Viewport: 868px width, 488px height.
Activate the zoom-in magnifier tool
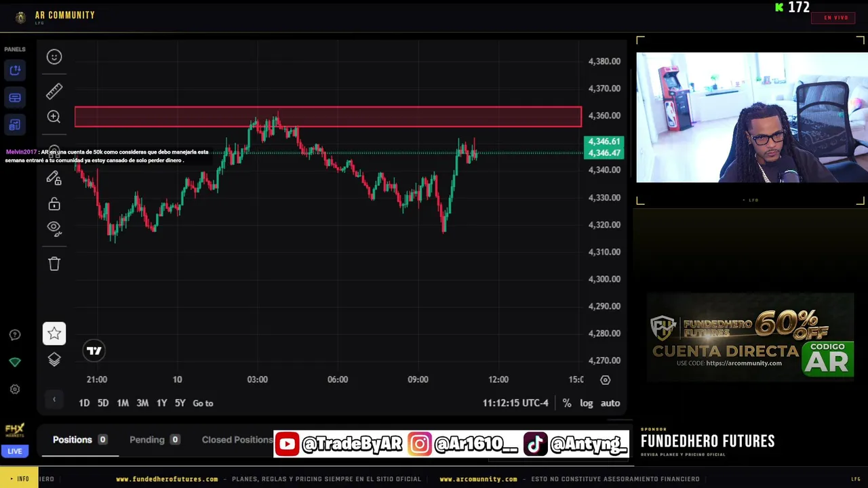[x=54, y=117]
